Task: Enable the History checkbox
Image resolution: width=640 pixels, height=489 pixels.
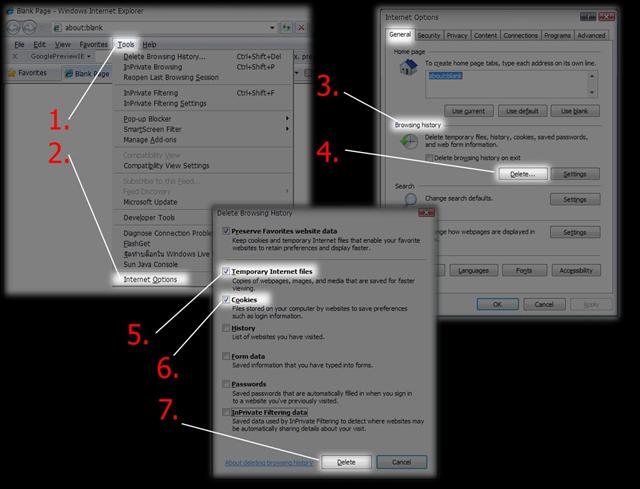Action: pyautogui.click(x=226, y=328)
